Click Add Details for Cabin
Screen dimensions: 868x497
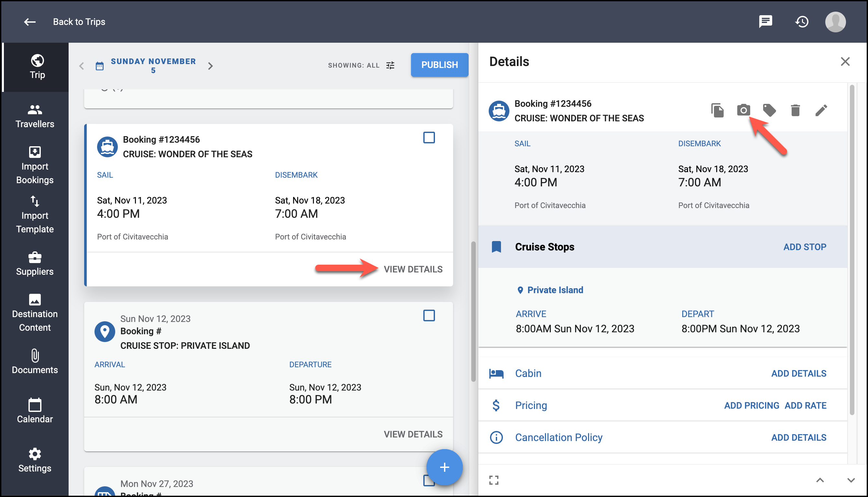click(798, 373)
